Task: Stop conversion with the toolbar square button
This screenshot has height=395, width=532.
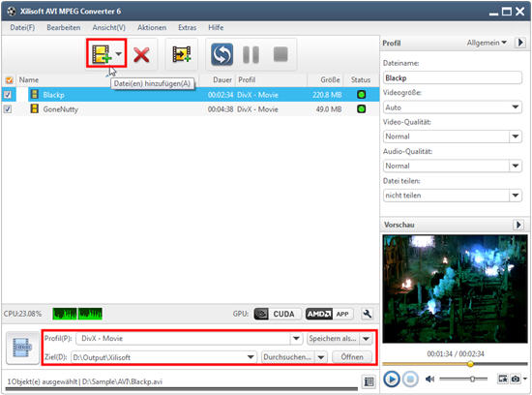Action: point(281,54)
